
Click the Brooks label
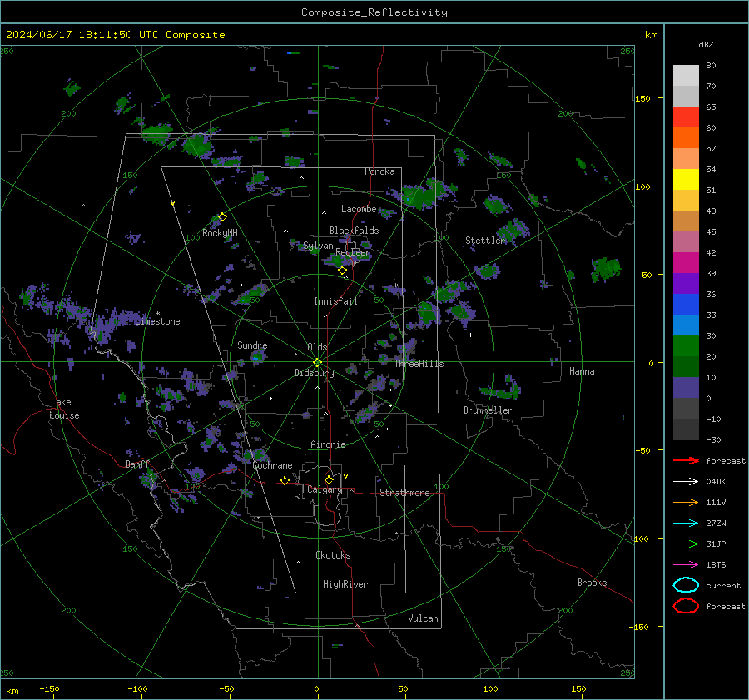(592, 583)
